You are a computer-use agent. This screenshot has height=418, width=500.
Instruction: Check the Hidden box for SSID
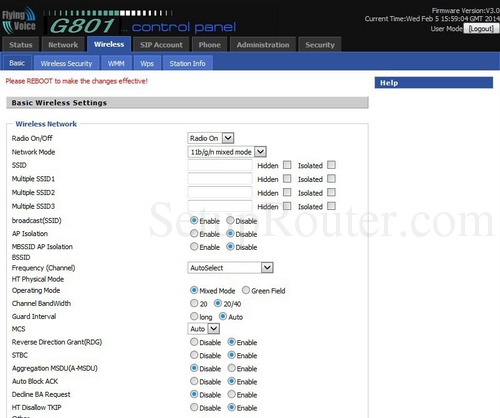[x=287, y=165]
